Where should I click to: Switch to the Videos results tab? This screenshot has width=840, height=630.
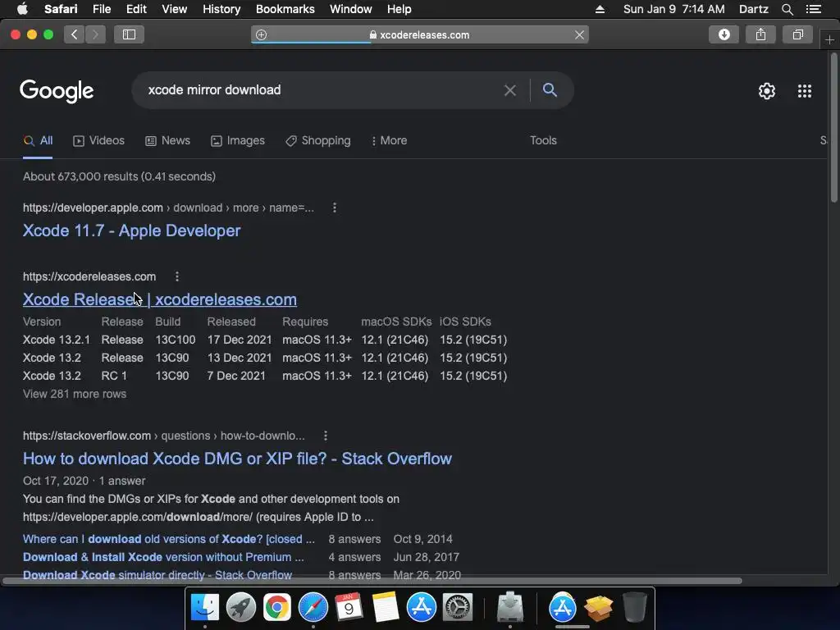click(x=98, y=140)
